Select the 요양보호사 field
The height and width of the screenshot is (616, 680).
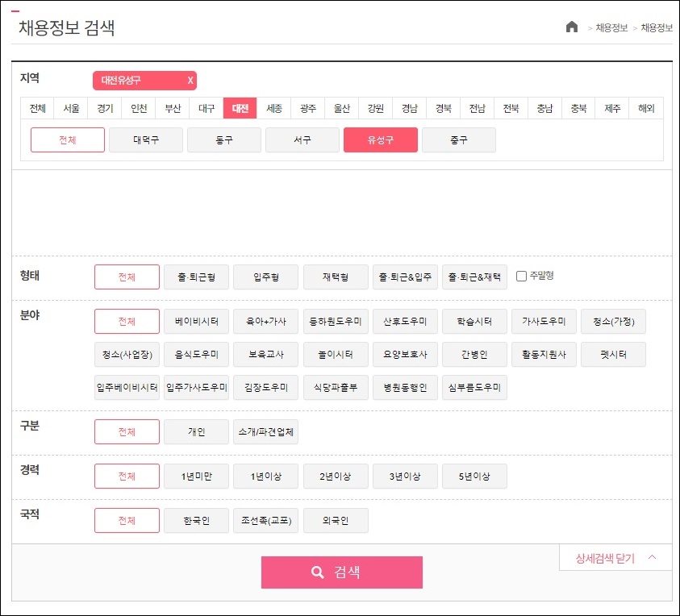pos(405,355)
